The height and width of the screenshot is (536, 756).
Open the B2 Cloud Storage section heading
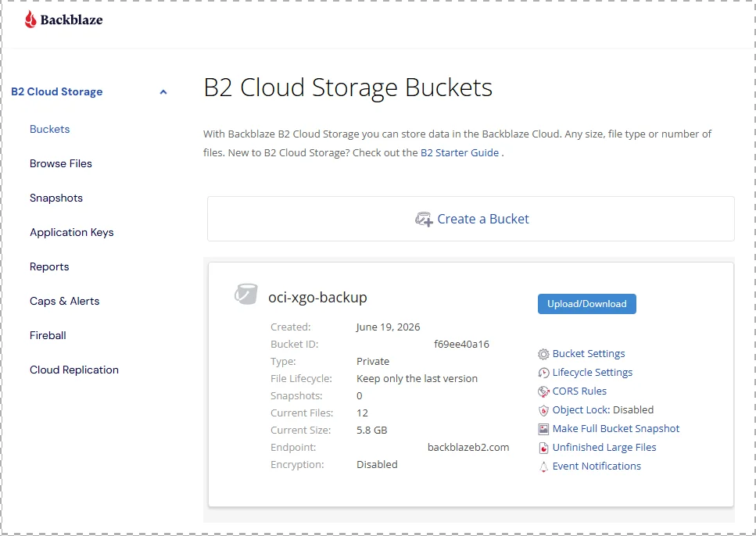pyautogui.click(x=57, y=91)
